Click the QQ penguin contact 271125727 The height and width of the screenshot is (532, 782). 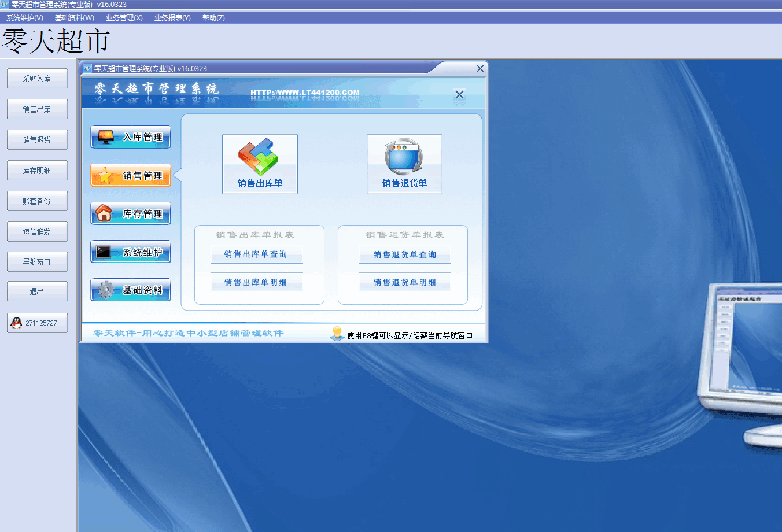point(37,323)
